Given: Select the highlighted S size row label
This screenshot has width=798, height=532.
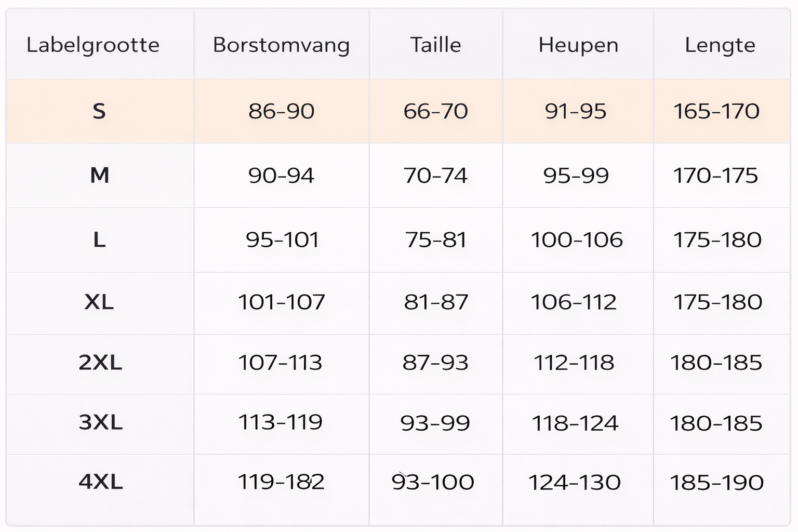Looking at the screenshot, I should [99, 111].
